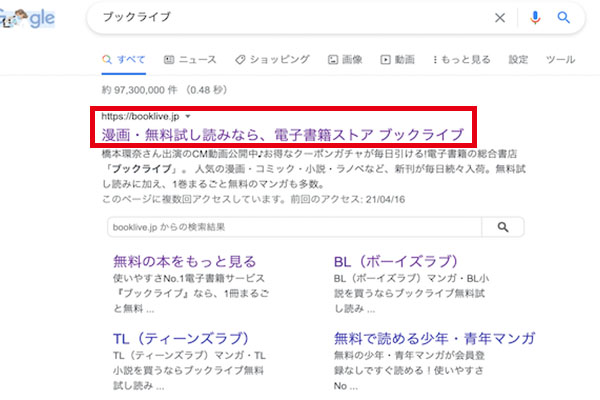
Task: Open the 無料の本をもっと見る sitelink
Action: [184, 261]
